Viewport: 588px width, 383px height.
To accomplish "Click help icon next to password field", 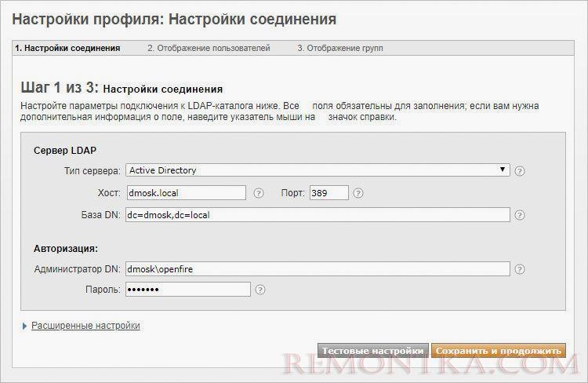I will click(260, 290).
